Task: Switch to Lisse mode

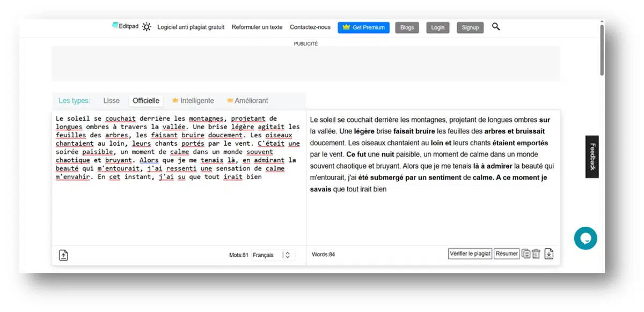Action: (x=112, y=100)
